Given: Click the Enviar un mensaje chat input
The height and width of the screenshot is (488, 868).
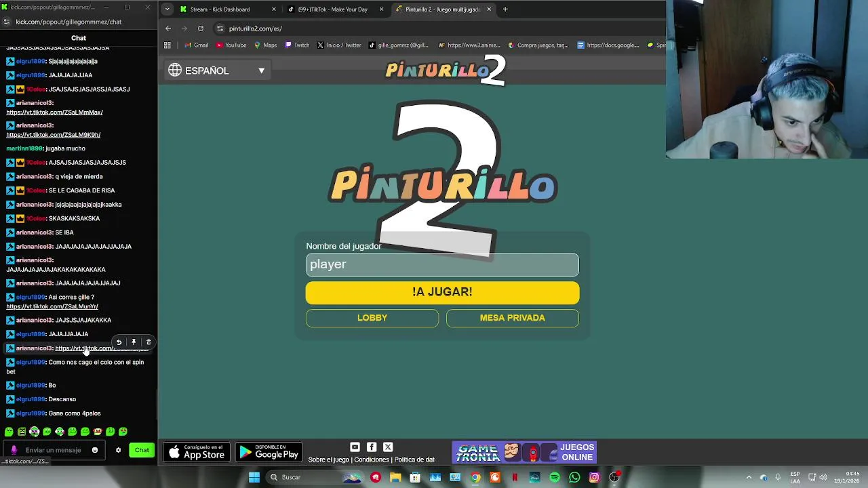Looking at the screenshot, I should pyautogui.click(x=54, y=450).
